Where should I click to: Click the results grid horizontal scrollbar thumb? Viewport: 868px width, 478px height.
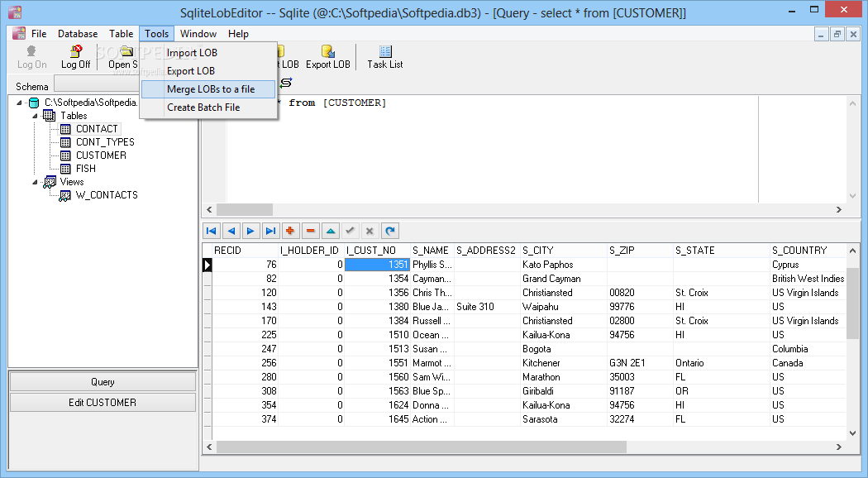click(422, 447)
